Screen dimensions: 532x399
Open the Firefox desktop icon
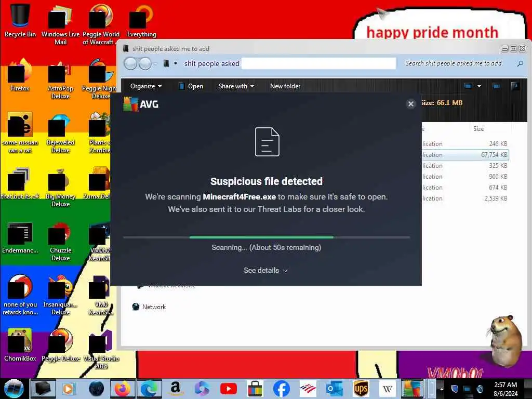(20, 75)
